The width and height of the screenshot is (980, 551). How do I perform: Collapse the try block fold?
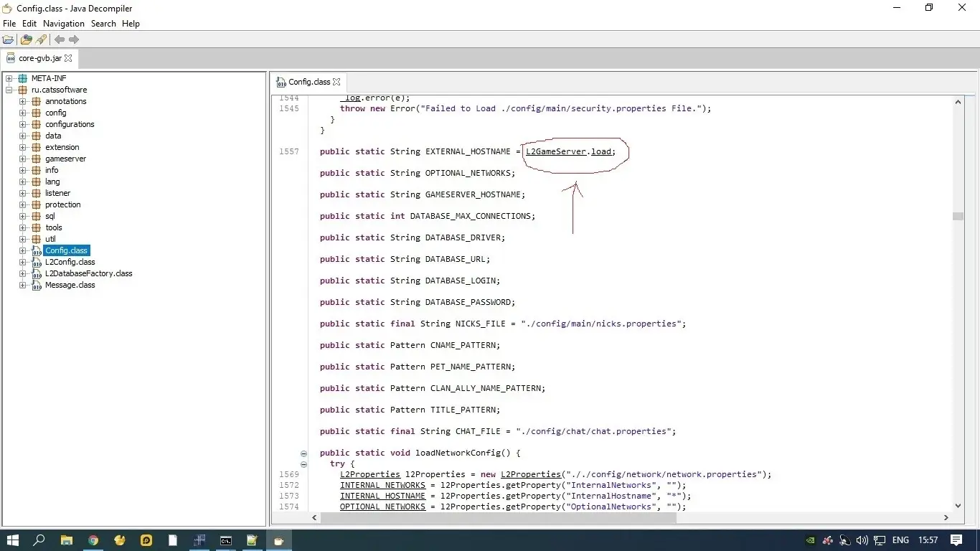[x=303, y=464]
